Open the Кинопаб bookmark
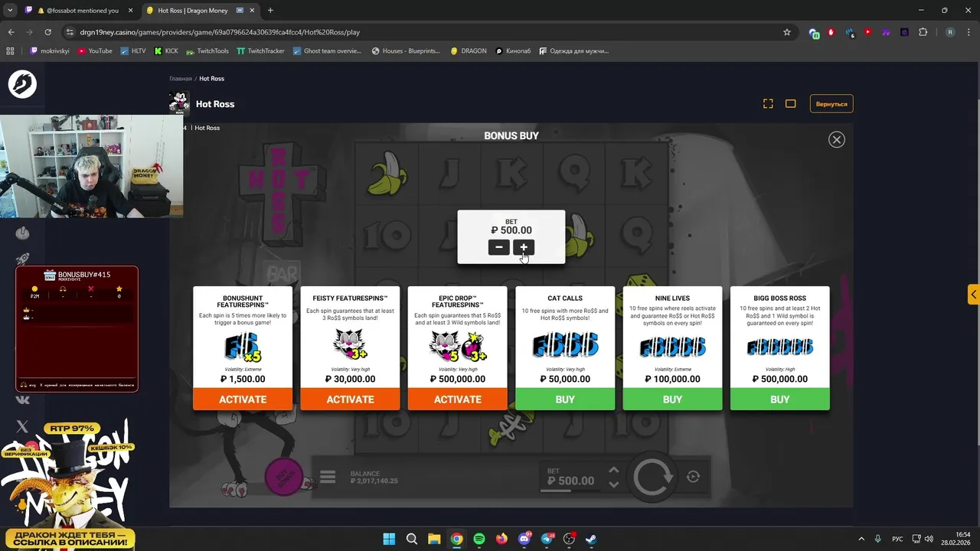 tap(513, 51)
